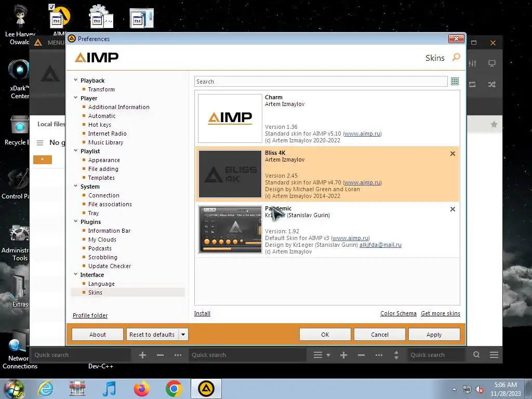Show hidden tray icons arrow
This screenshot has width=532, height=399.
tap(454, 390)
